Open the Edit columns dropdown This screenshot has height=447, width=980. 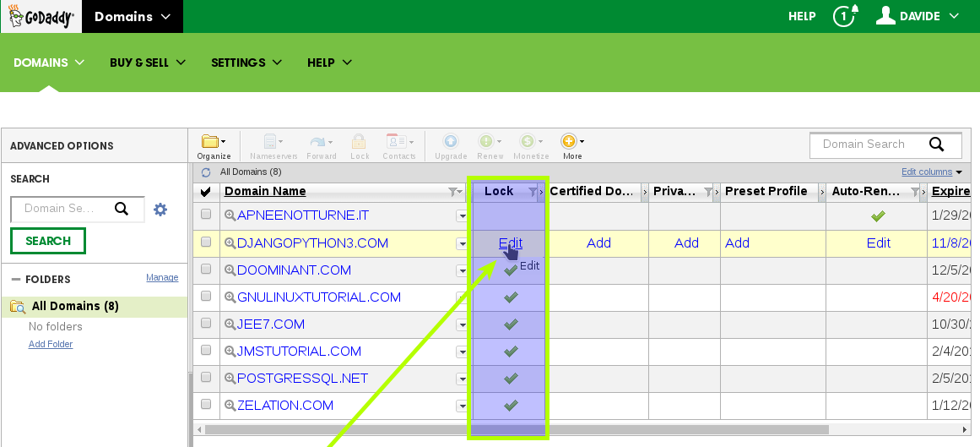click(x=931, y=172)
